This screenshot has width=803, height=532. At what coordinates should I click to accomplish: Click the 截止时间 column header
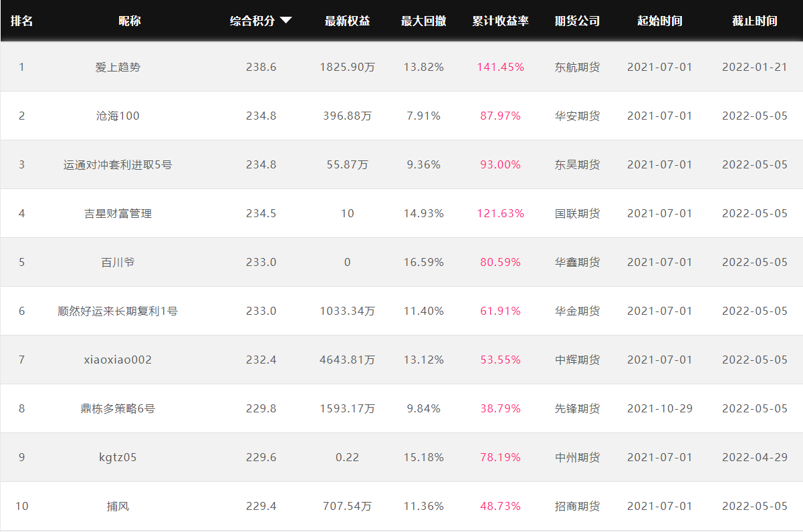click(x=755, y=21)
